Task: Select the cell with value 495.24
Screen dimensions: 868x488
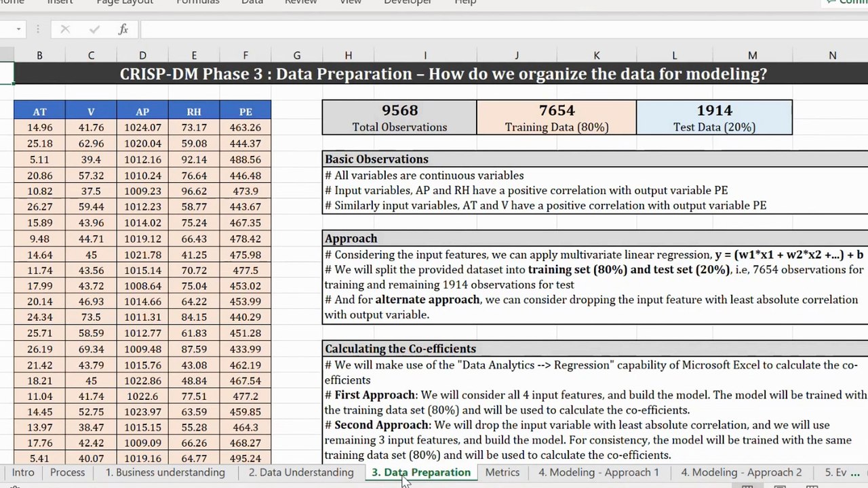Action: 245,459
